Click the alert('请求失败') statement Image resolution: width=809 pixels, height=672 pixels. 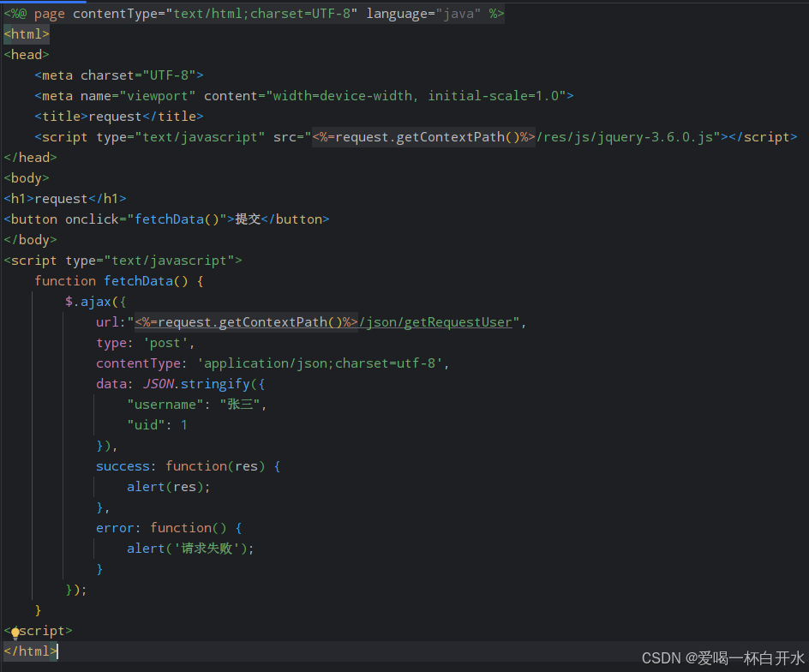pos(190,549)
